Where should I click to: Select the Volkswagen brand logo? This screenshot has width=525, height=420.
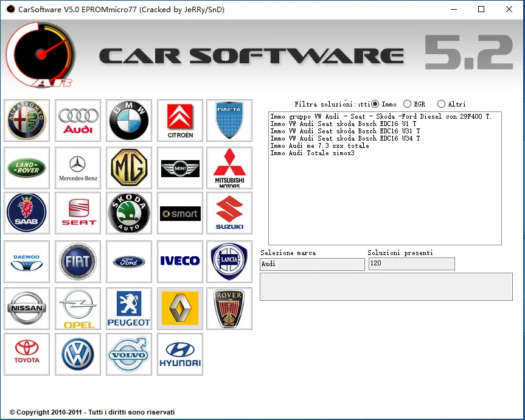pyautogui.click(x=78, y=354)
